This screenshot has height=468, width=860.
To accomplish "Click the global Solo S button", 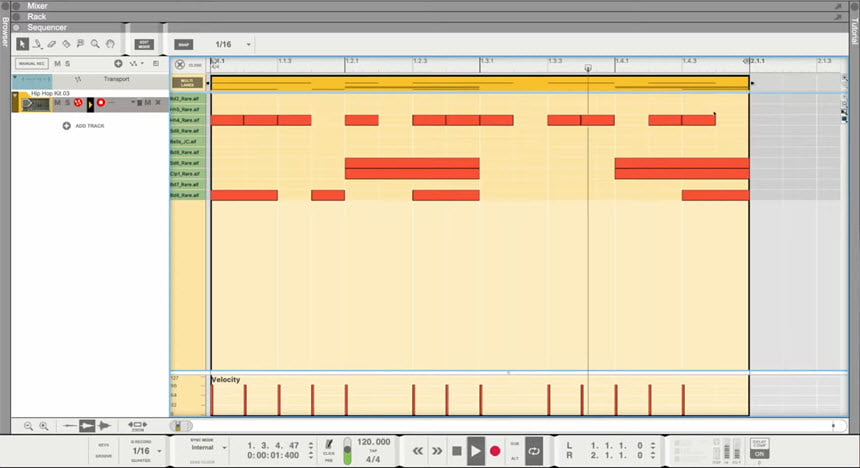I will (67, 64).
